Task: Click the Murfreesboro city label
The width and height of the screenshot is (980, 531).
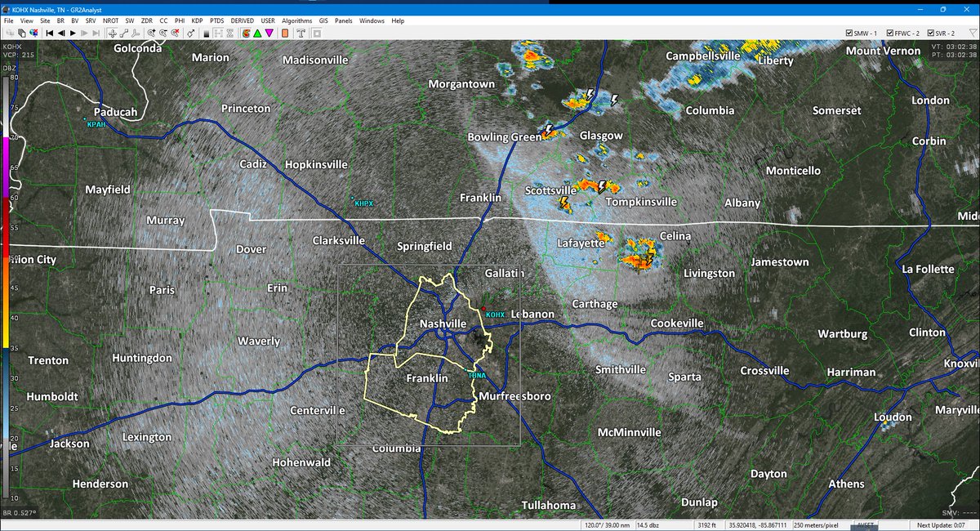Action: (514, 396)
